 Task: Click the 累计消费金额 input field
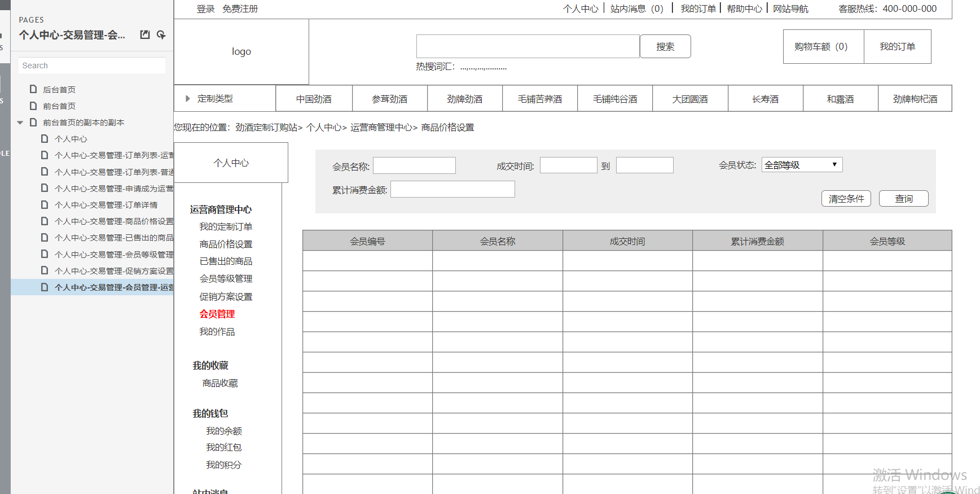pos(452,189)
